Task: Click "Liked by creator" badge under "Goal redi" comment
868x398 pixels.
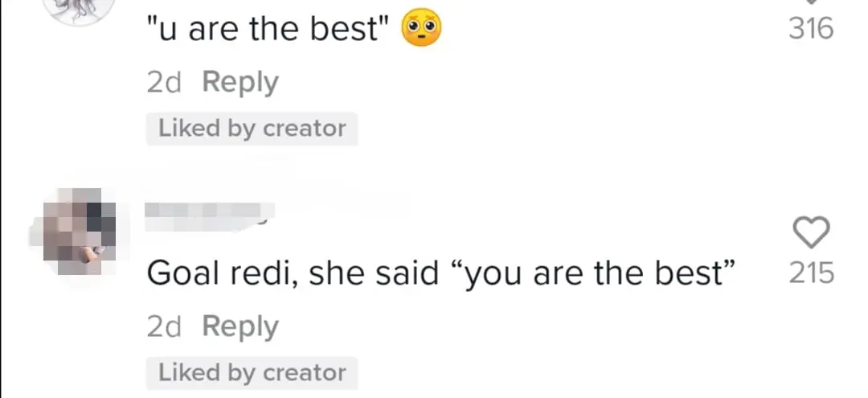Action: click(252, 373)
